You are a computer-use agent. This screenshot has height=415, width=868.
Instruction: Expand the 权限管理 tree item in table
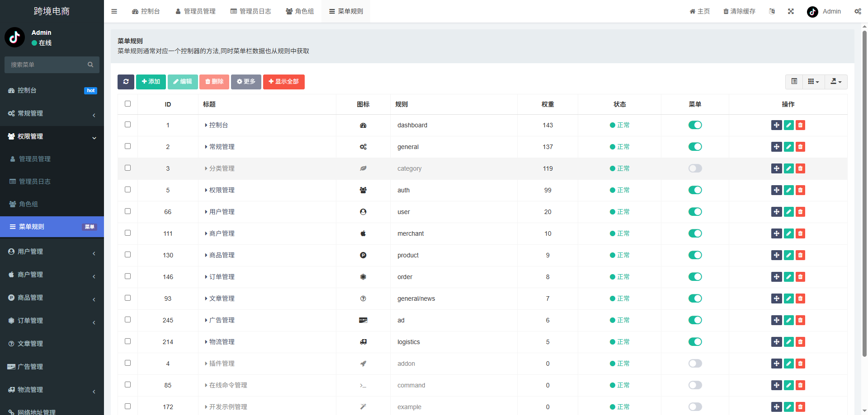pyautogui.click(x=206, y=190)
